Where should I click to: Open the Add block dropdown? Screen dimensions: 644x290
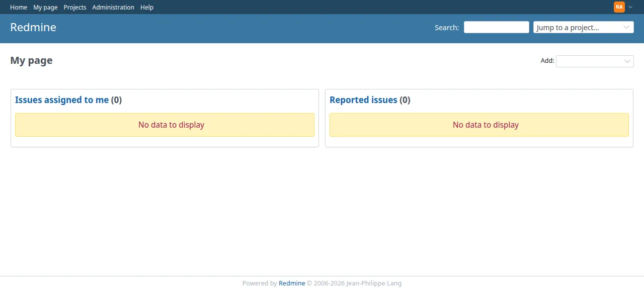[x=595, y=61]
